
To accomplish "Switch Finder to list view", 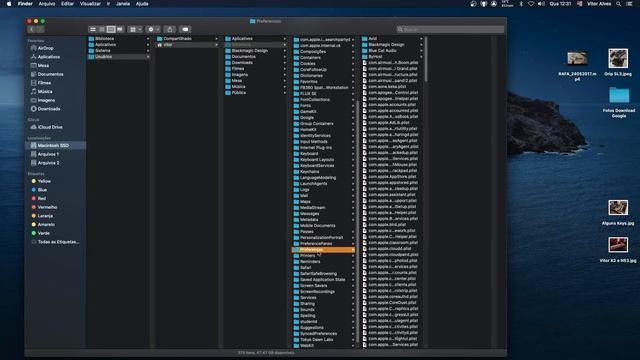I will [x=102, y=29].
